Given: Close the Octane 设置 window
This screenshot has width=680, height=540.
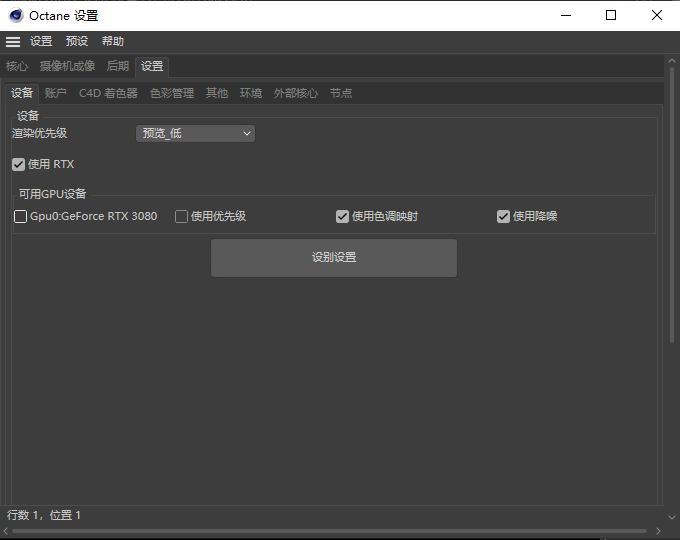Looking at the screenshot, I should (657, 16).
